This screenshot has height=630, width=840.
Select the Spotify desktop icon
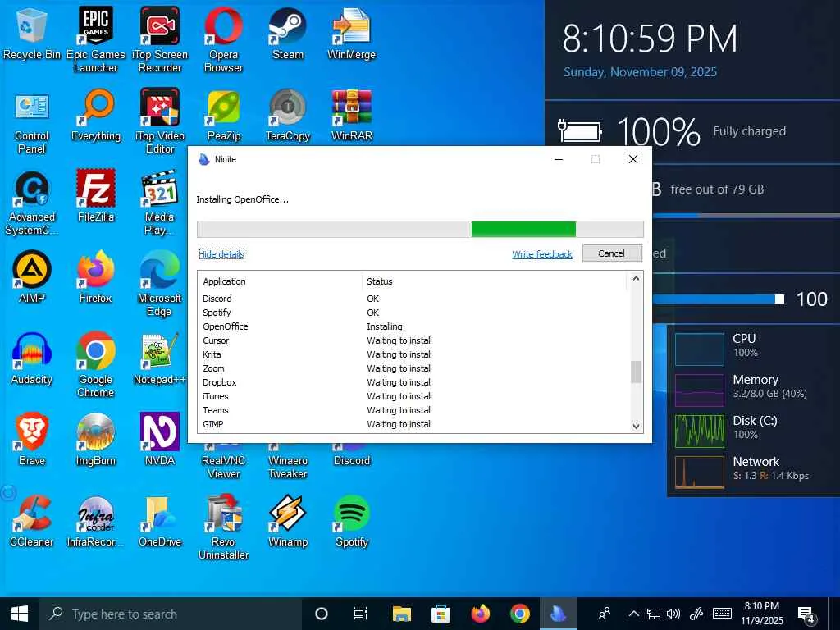(x=351, y=521)
